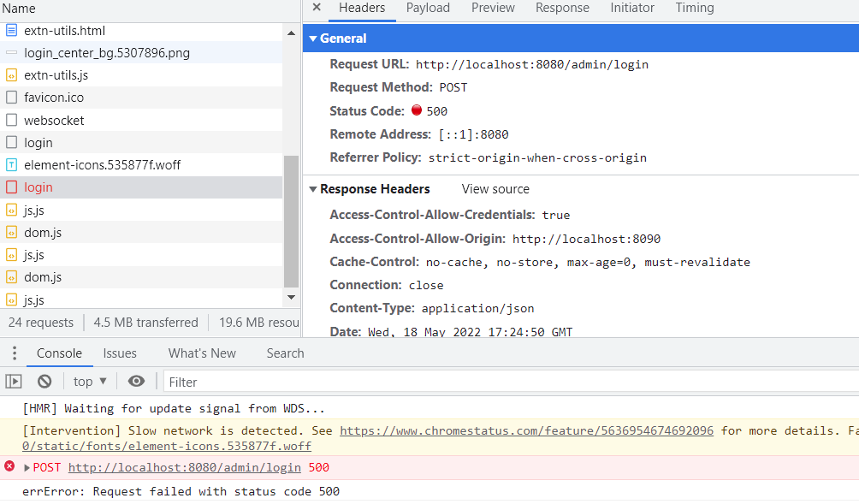Clear the console
859x504 pixels.
click(44, 381)
